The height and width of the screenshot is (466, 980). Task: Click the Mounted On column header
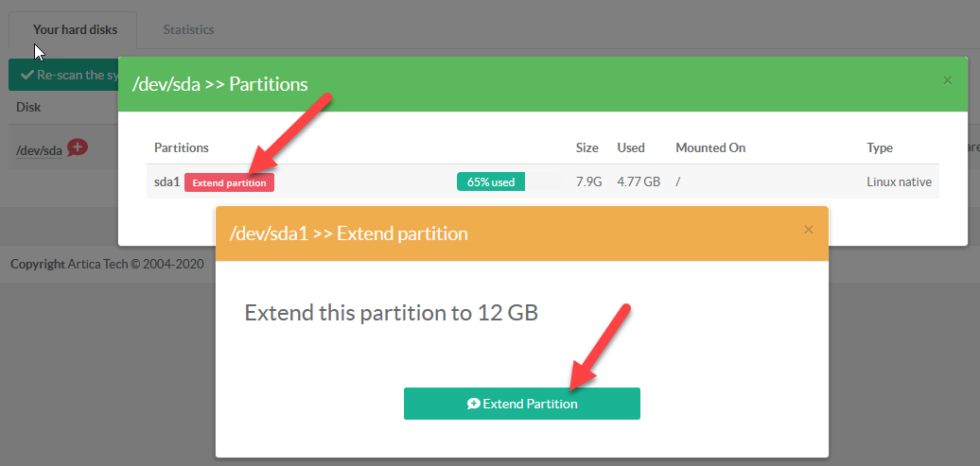710,147
